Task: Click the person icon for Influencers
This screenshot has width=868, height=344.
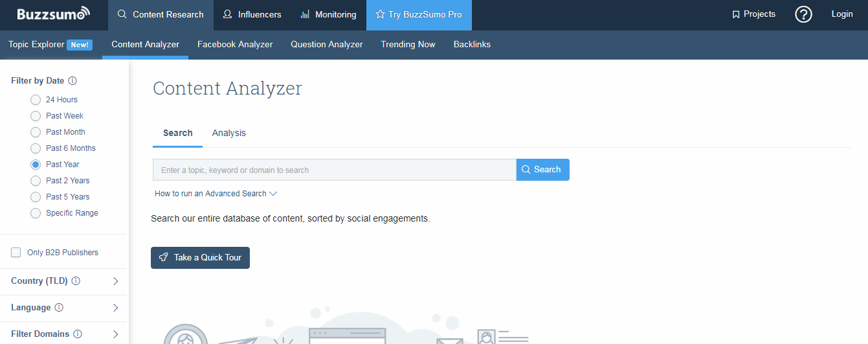Action: pos(227,14)
